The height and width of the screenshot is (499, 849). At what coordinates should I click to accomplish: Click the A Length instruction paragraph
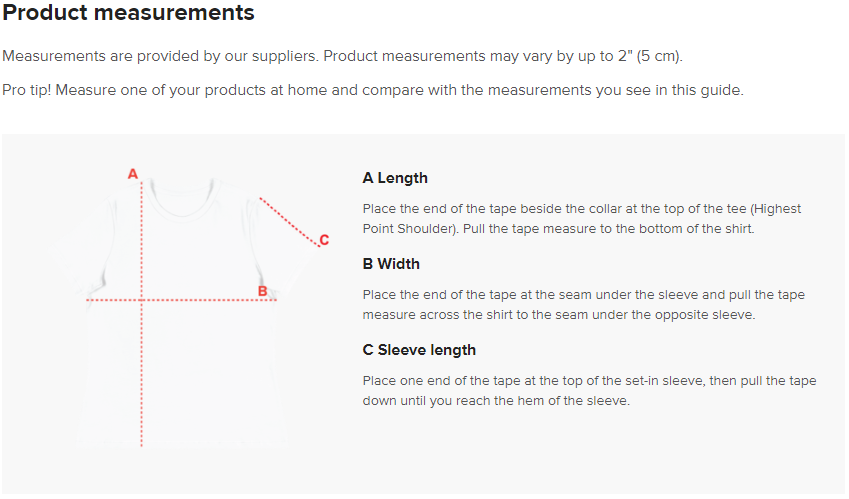pos(580,219)
